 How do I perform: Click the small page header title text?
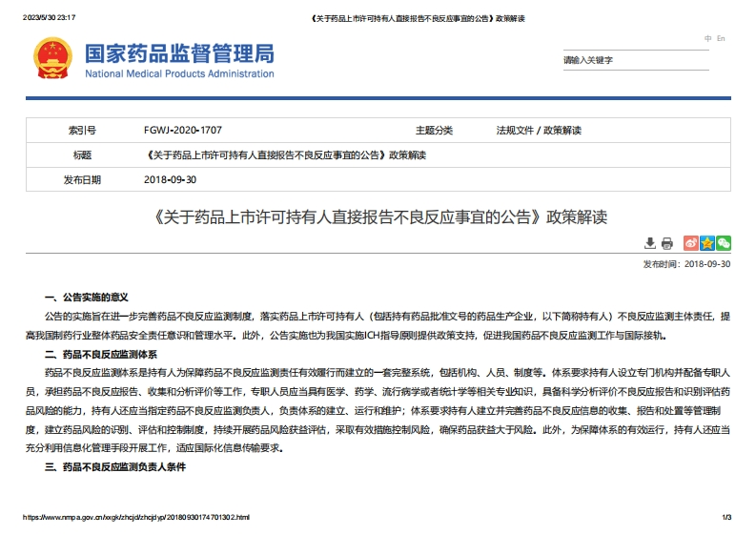click(x=418, y=19)
